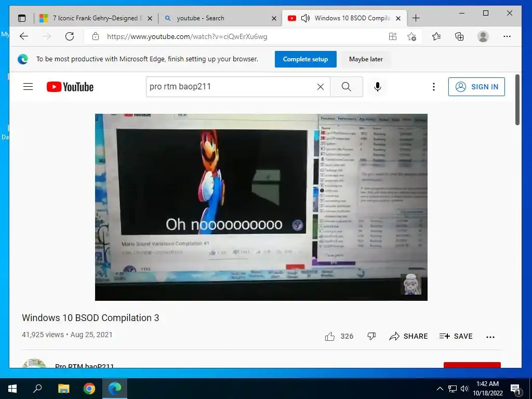532x399 pixels.
Task: Click the channel watermark in the video
Action: coord(411,284)
